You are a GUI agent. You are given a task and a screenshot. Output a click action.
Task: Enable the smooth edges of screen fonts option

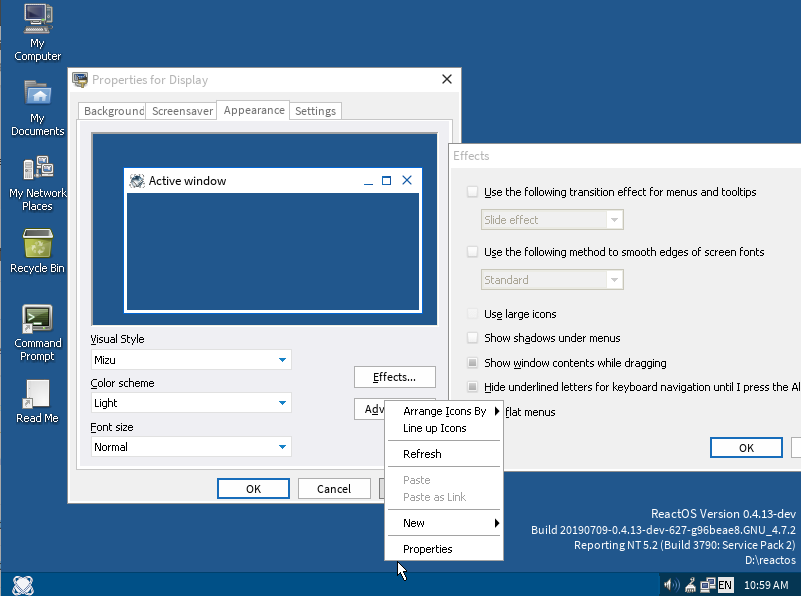click(473, 252)
